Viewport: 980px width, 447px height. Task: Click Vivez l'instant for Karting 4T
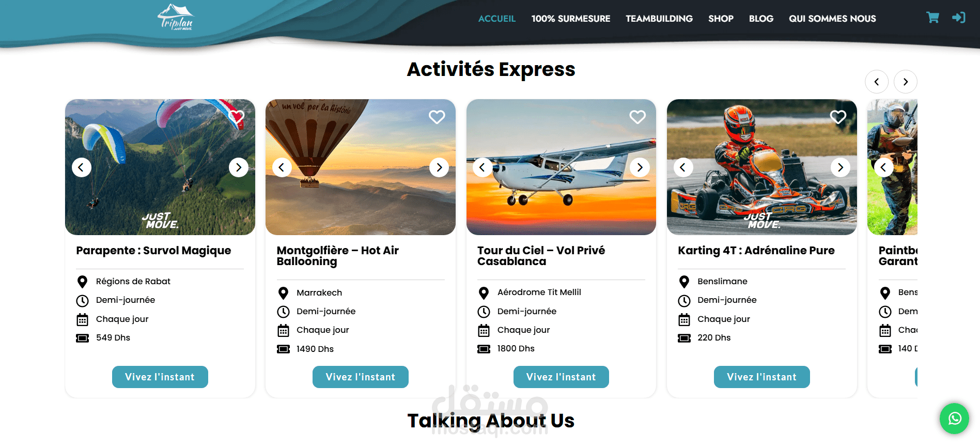762,377
